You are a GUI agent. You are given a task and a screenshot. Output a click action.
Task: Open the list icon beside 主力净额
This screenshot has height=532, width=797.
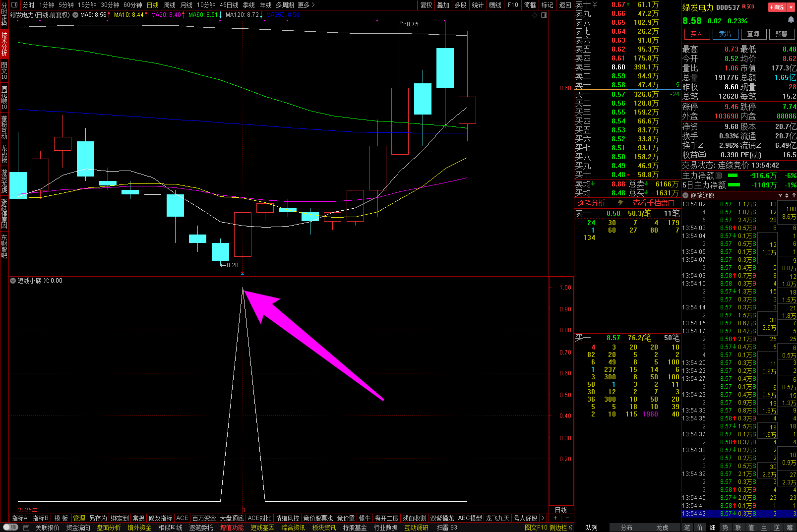tap(719, 176)
